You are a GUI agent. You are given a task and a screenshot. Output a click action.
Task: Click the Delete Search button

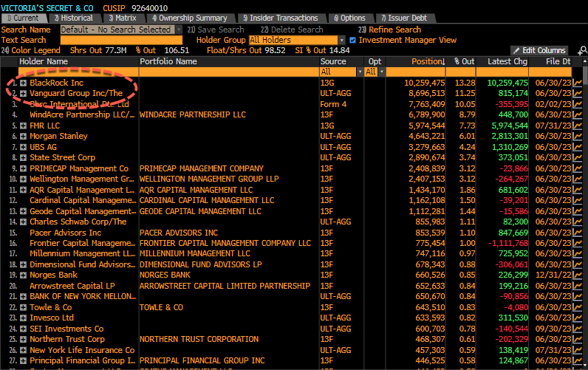click(x=292, y=30)
